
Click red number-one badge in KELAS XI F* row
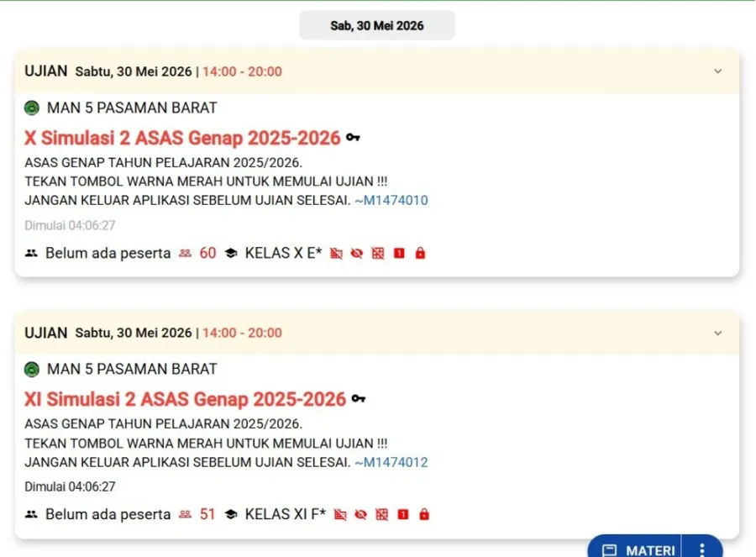pos(403,514)
